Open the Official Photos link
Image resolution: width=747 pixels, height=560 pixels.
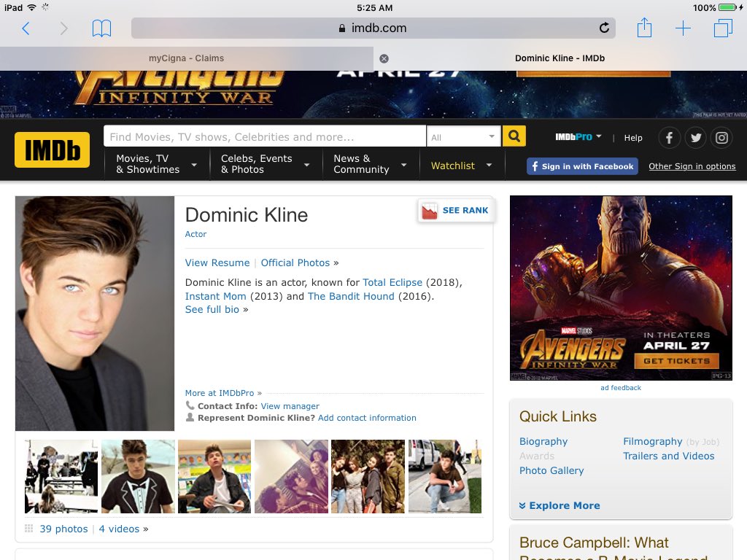pos(295,262)
